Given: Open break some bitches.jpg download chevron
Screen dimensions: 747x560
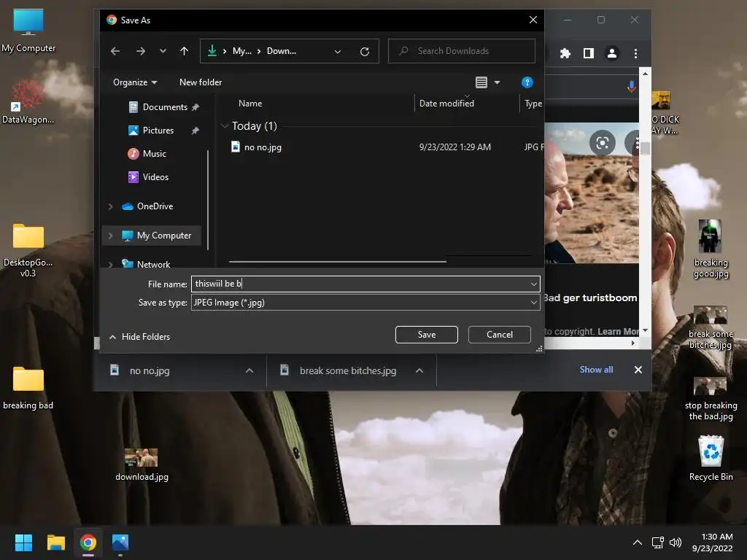Looking at the screenshot, I should pyautogui.click(x=419, y=370).
